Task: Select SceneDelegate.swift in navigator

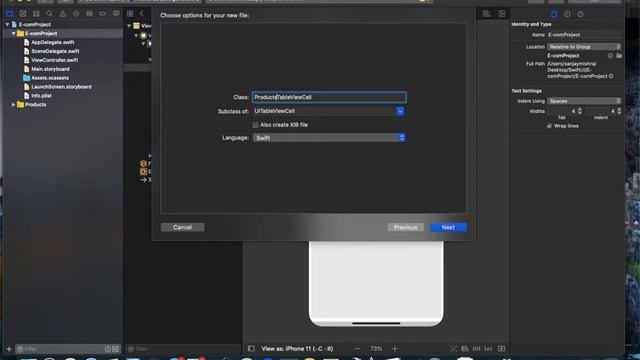Action: point(55,51)
